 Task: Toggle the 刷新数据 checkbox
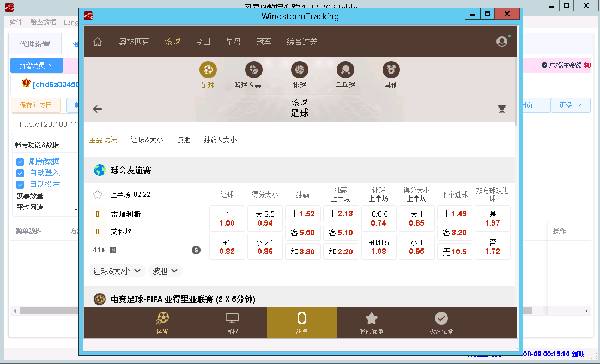20,161
